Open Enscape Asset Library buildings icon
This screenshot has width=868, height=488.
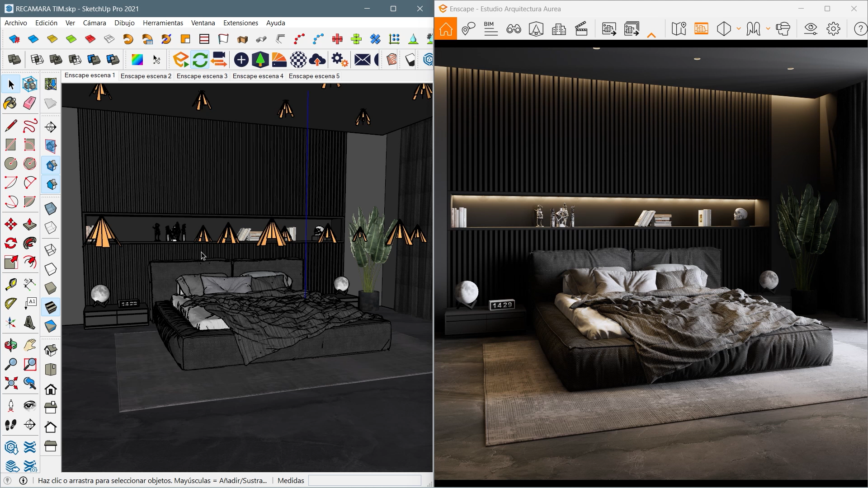[559, 29]
